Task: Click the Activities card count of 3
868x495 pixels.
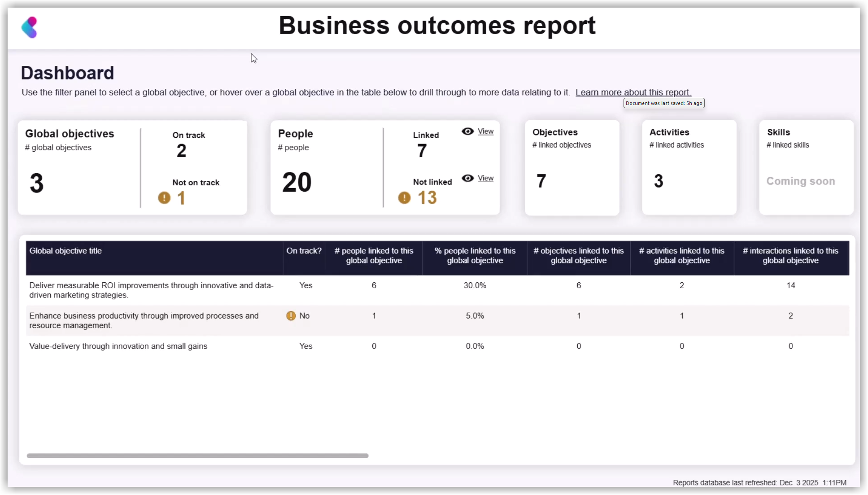Action: [658, 180]
